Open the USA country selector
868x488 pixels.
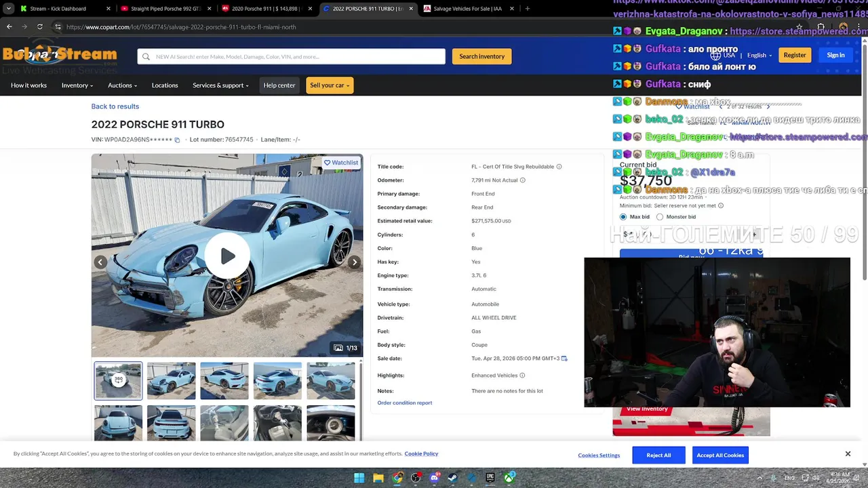tap(723, 56)
